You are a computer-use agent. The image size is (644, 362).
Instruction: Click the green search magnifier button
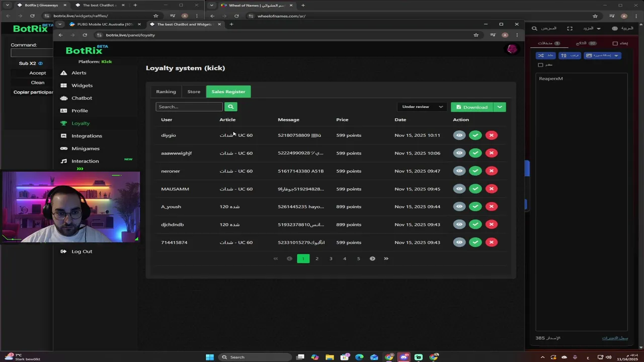coord(231,107)
